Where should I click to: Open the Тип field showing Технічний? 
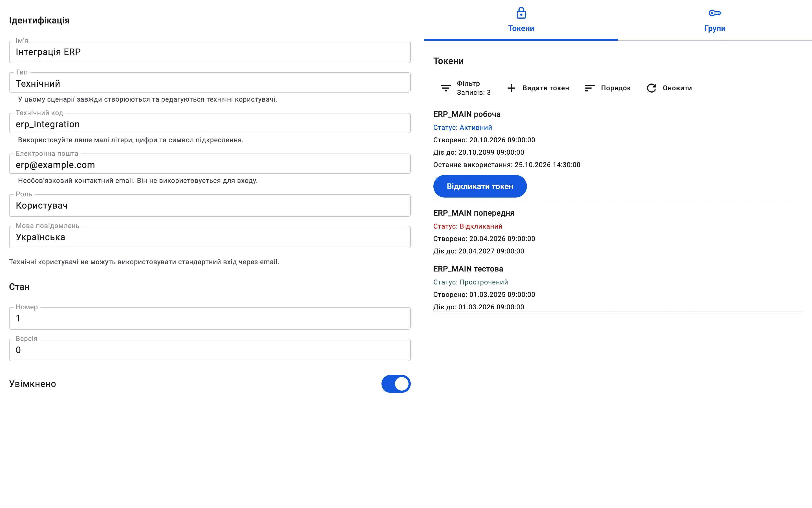click(210, 83)
